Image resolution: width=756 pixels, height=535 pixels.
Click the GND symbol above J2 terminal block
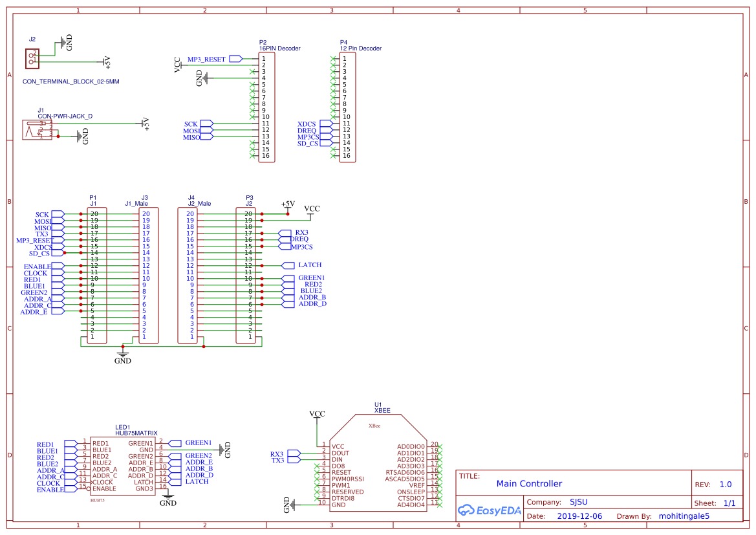coord(66,43)
